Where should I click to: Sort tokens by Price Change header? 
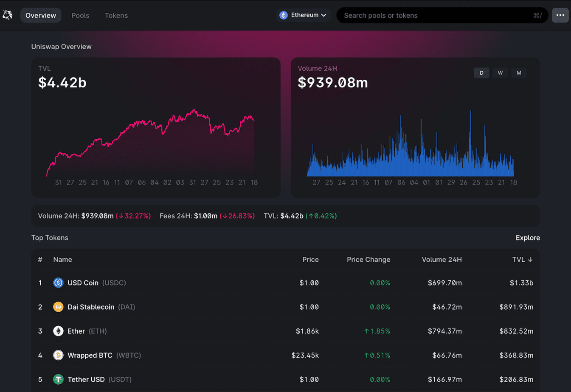point(368,260)
